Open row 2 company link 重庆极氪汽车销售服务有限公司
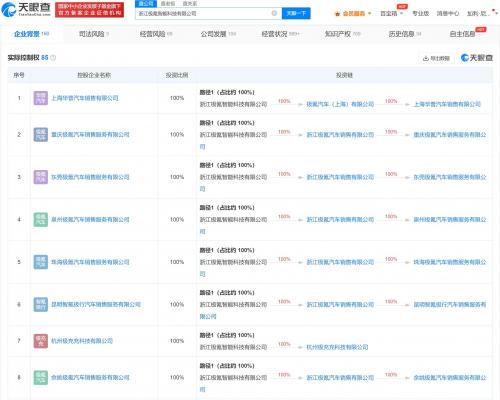 [x=90, y=135]
